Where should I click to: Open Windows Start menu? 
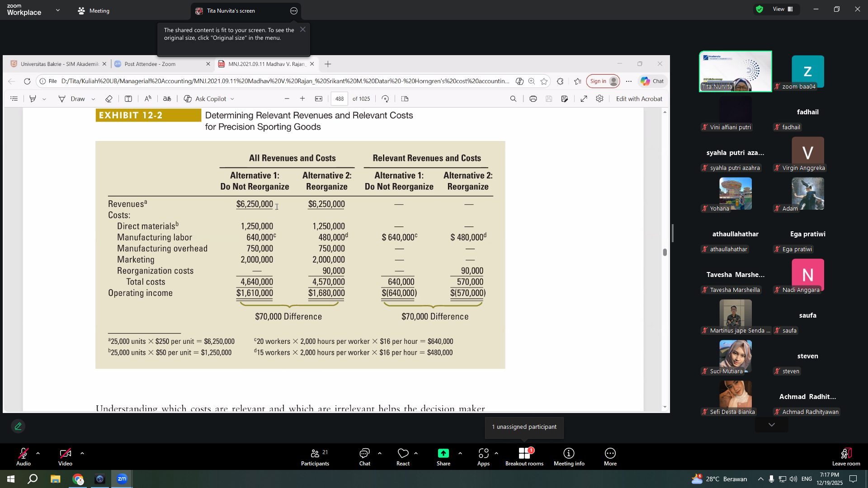click(x=11, y=479)
